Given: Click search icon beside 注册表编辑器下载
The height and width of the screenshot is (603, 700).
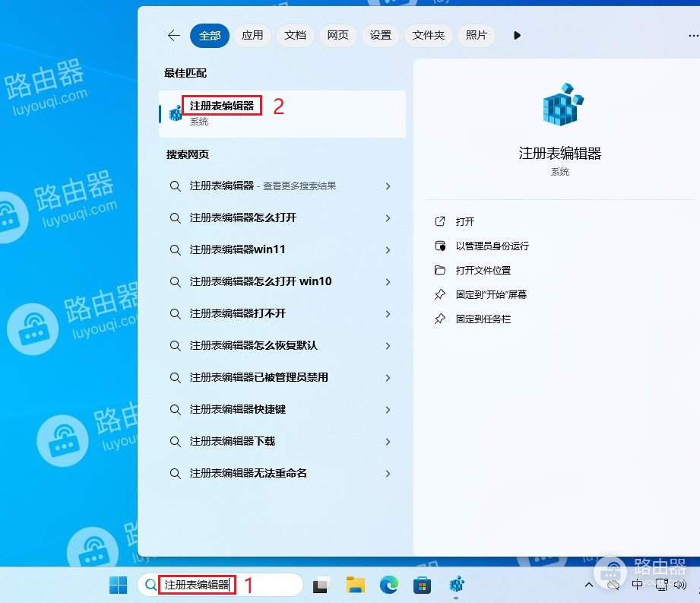Looking at the screenshot, I should click(176, 441).
